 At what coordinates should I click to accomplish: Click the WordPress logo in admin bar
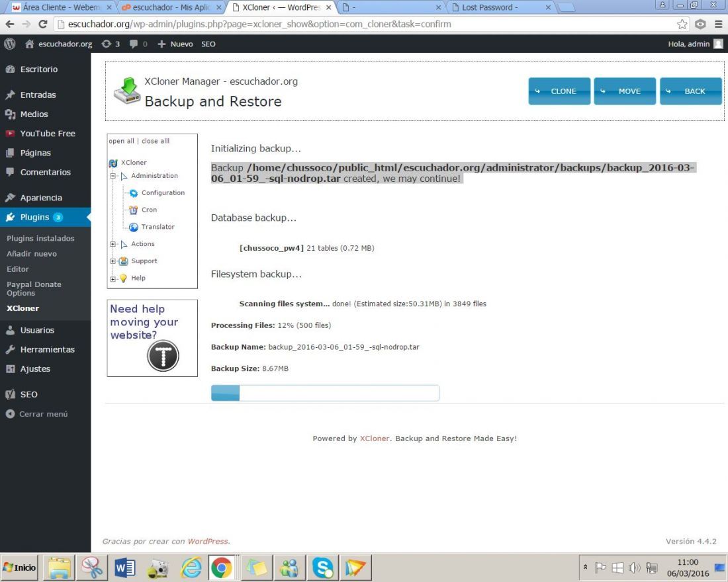10,44
